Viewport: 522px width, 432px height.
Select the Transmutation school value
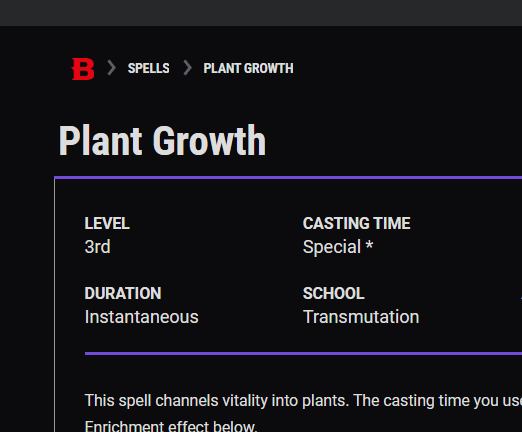pos(361,317)
